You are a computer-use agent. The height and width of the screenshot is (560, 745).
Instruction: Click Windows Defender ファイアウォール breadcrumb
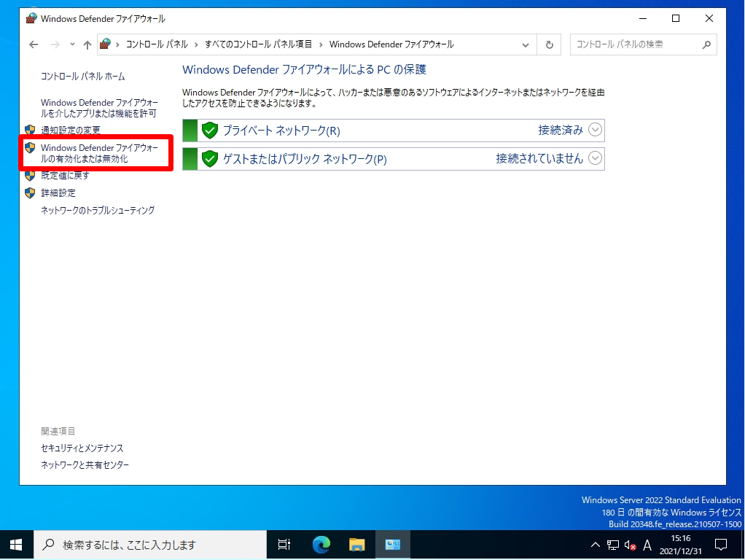391,44
